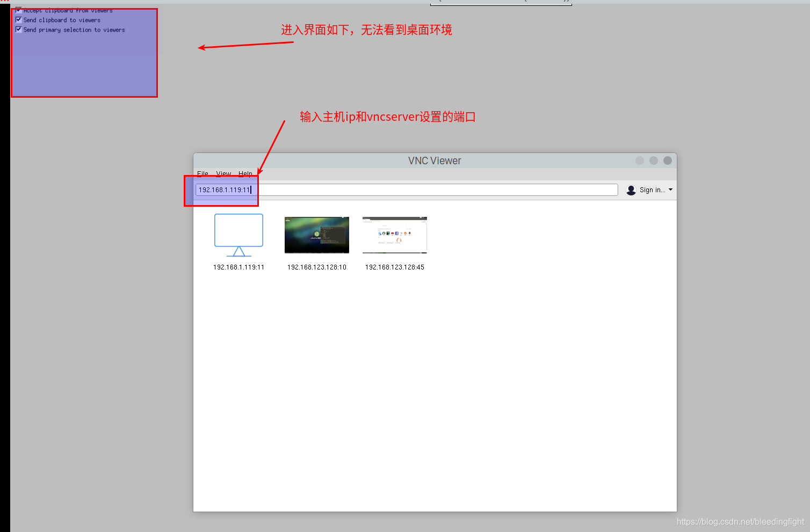Select the blank monitor icon for 192.168.1.119:11
810x532 pixels.
pos(238,235)
